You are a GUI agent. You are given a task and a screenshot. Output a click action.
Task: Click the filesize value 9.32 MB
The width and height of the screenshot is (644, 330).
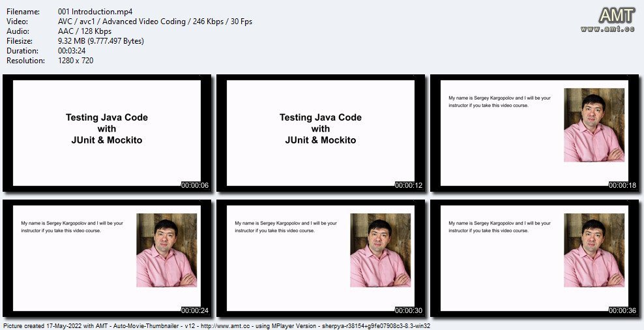(x=101, y=41)
